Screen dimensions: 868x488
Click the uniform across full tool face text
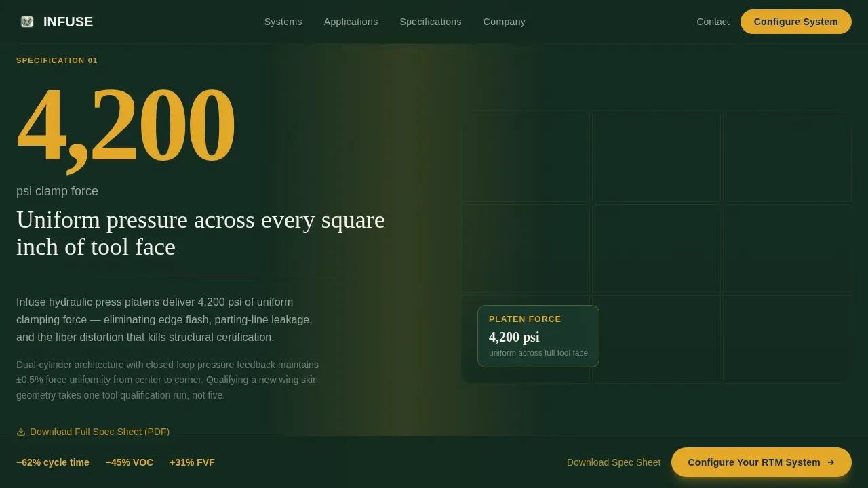(538, 353)
